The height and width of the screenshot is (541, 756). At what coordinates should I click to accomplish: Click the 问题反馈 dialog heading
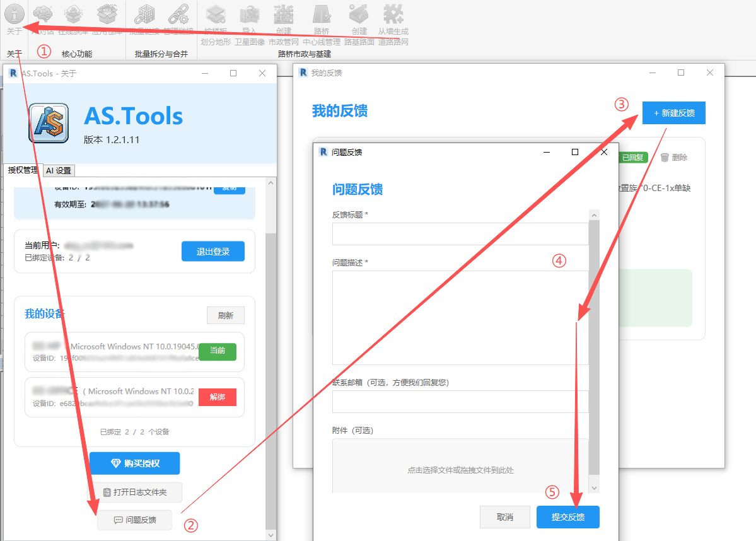point(358,190)
